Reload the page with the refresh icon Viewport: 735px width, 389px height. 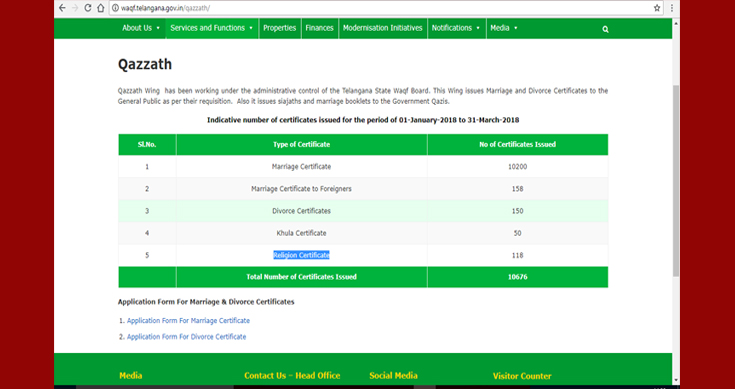pyautogui.click(x=88, y=8)
